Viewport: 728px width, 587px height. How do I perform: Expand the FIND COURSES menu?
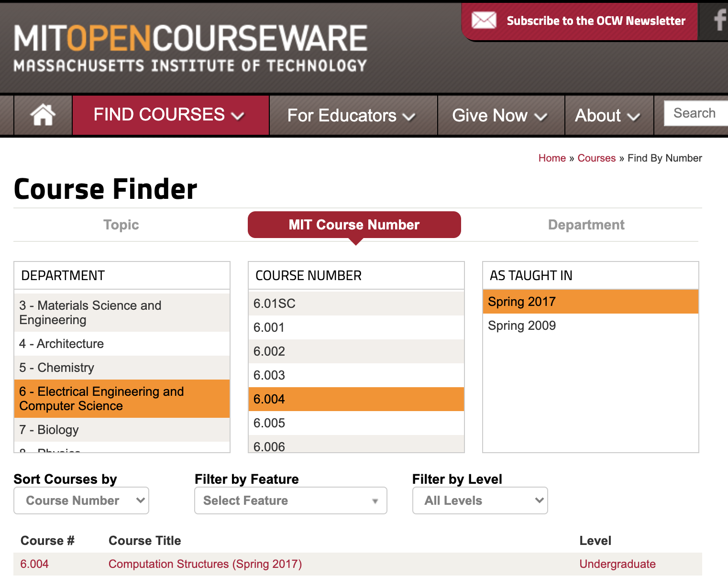coord(170,115)
